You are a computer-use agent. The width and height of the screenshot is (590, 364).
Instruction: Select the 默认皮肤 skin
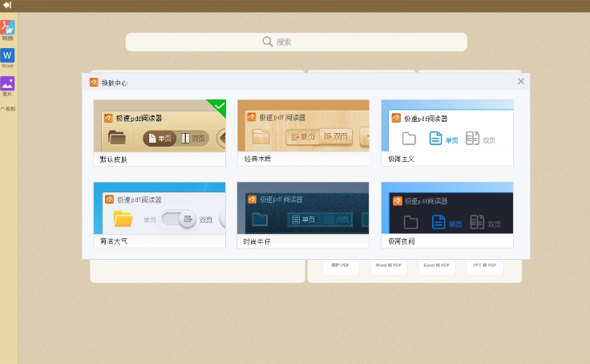[x=160, y=133]
